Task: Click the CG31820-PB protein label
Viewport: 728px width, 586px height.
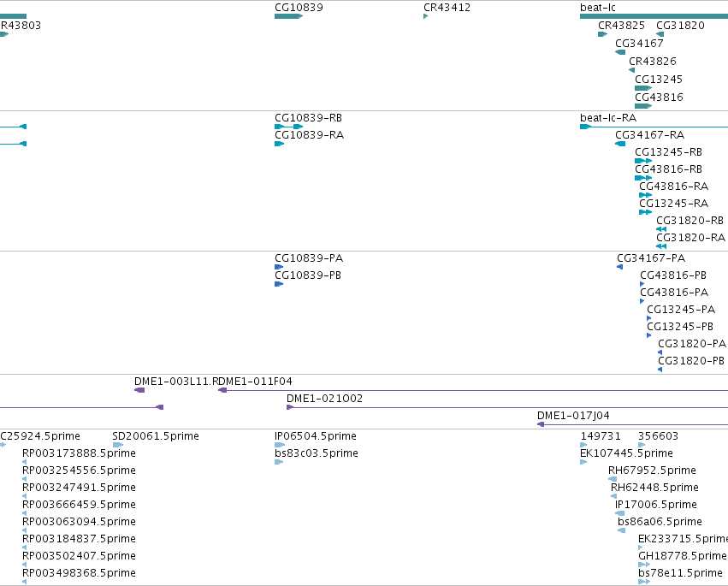Action: pos(691,361)
